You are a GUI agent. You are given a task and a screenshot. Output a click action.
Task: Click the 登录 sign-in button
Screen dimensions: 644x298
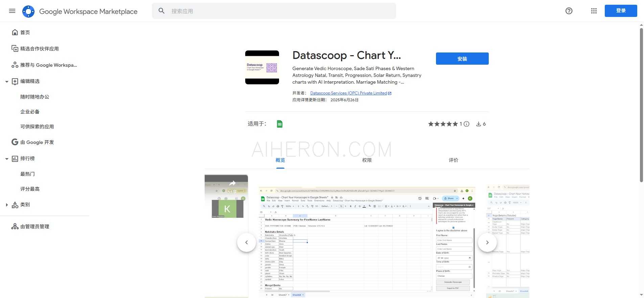[x=621, y=11]
